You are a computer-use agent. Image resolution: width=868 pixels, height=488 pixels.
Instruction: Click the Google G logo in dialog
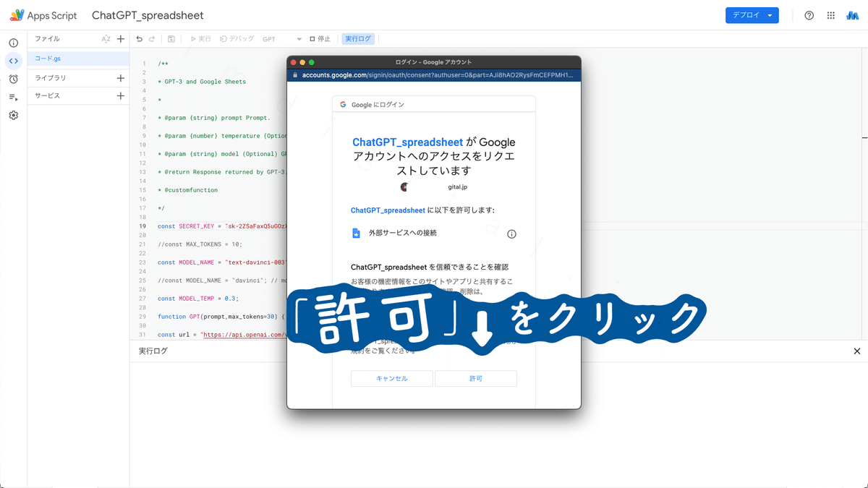344,105
